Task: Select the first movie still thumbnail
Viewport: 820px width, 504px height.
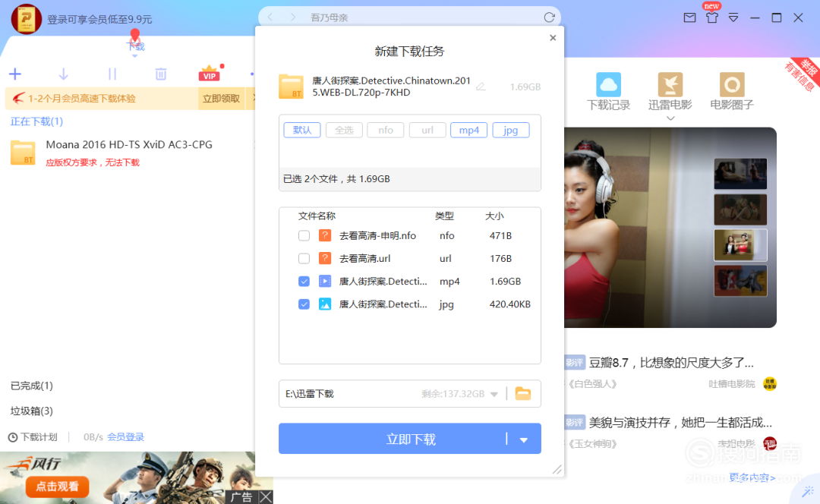Action: point(740,174)
